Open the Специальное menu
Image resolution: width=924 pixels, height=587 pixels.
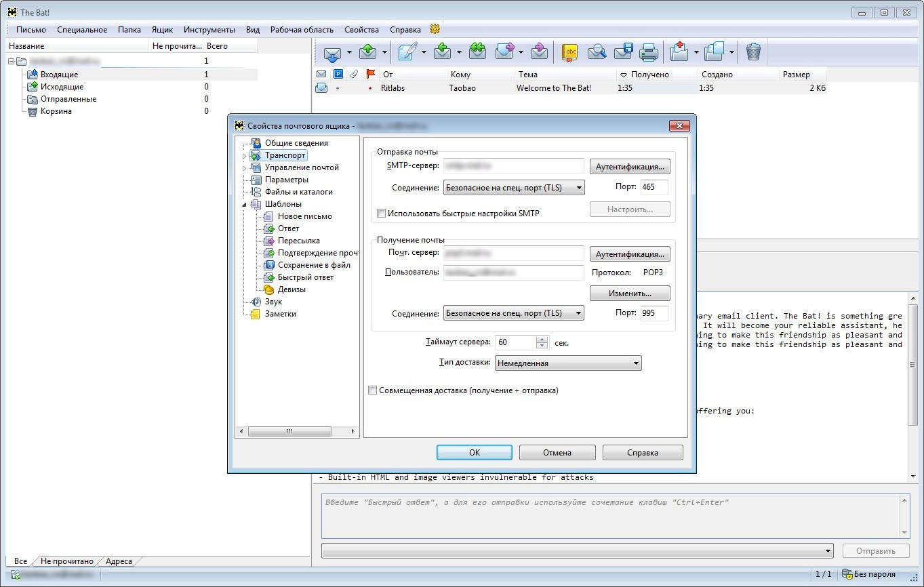coord(82,29)
